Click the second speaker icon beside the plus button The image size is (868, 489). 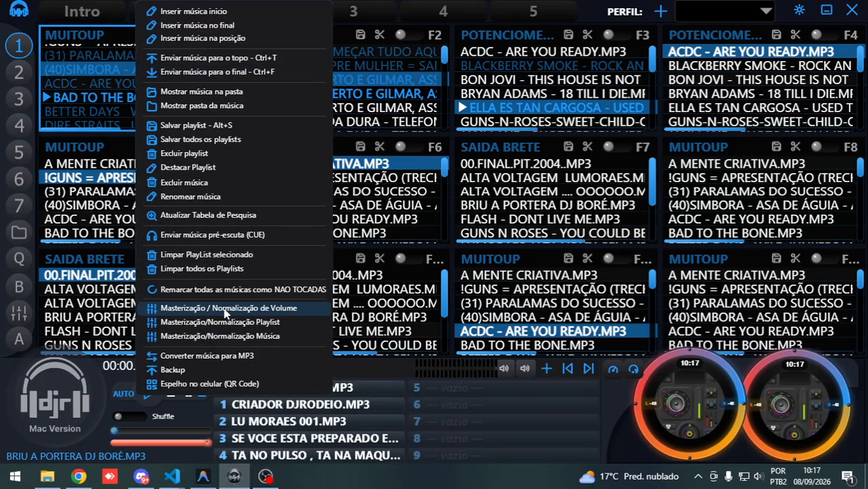tap(525, 369)
